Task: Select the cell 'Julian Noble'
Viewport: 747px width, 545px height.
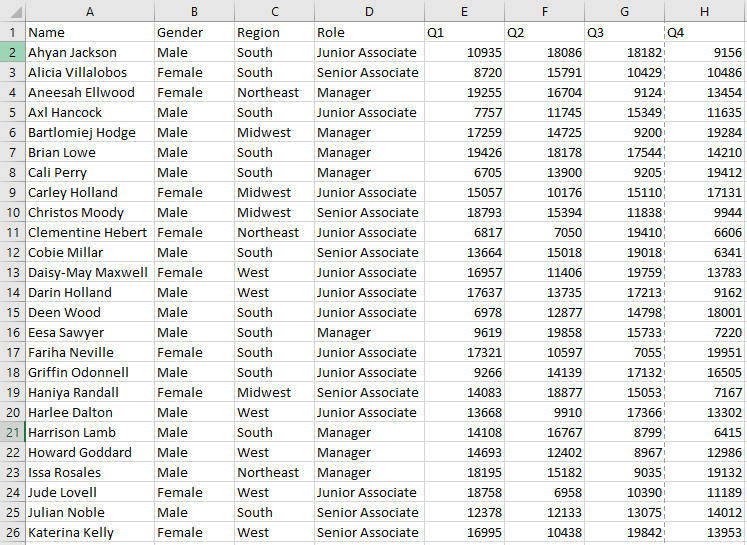Action: click(90, 512)
